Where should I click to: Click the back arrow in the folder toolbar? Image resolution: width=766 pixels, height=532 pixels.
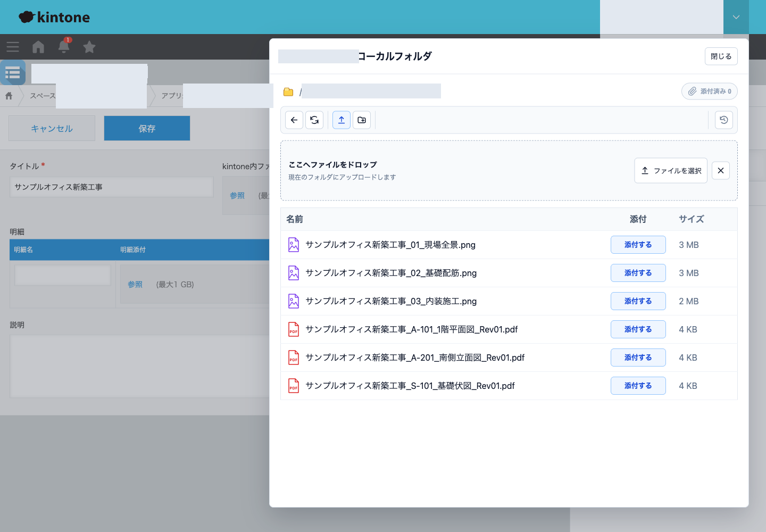[x=294, y=120]
